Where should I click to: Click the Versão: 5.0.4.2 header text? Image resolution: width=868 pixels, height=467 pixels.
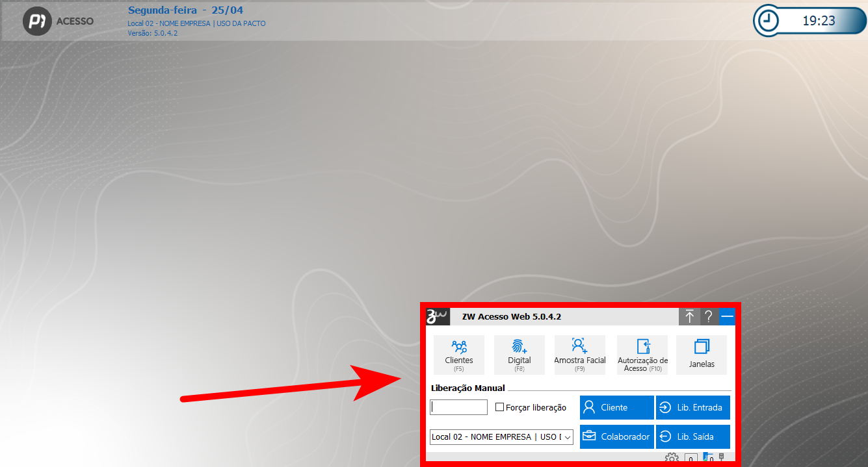153,33
